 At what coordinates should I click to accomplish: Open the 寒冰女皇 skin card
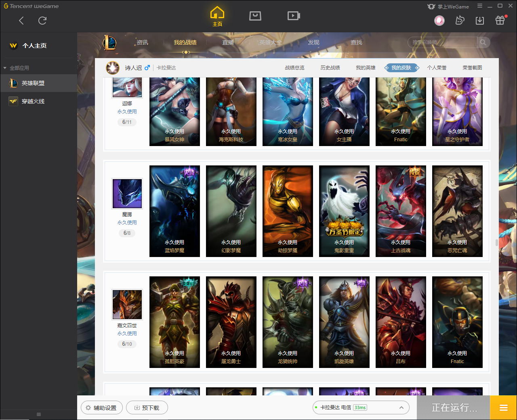point(288,111)
